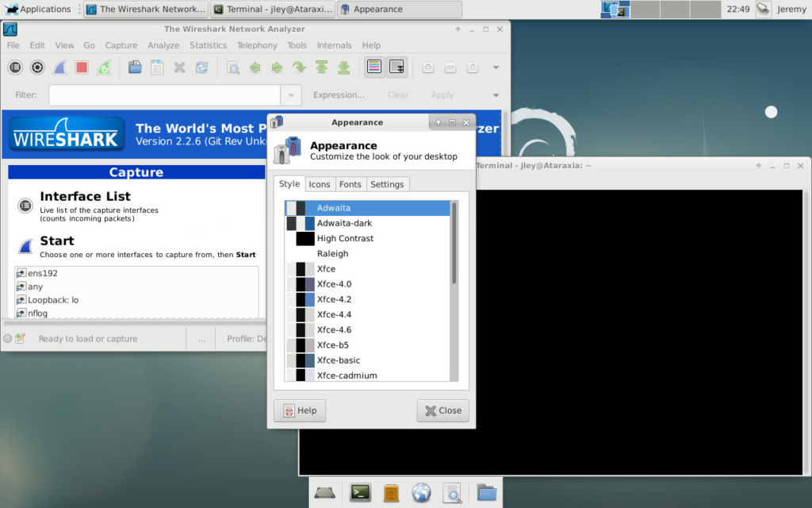Click zoom out toolbar icon

click(x=450, y=67)
